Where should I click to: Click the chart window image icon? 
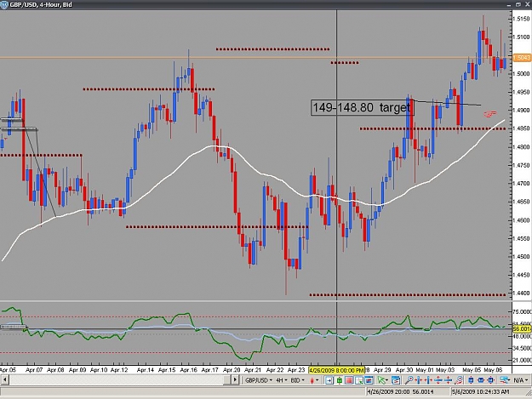point(369,380)
